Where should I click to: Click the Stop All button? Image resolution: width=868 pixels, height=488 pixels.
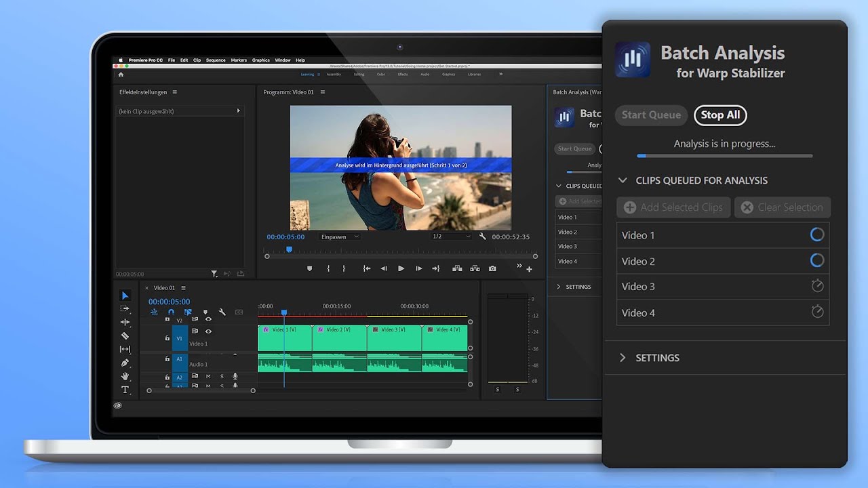point(719,115)
